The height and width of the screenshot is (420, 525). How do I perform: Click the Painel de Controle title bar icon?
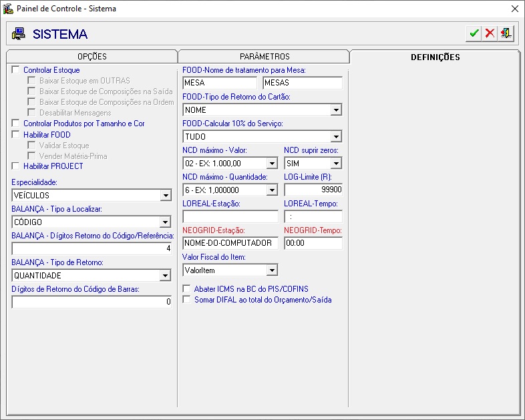8,9
